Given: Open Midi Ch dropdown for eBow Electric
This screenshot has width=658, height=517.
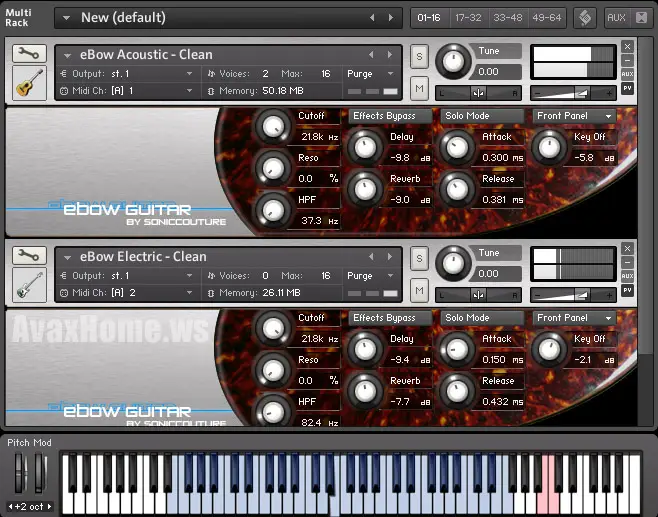Looking at the screenshot, I should point(189,293).
